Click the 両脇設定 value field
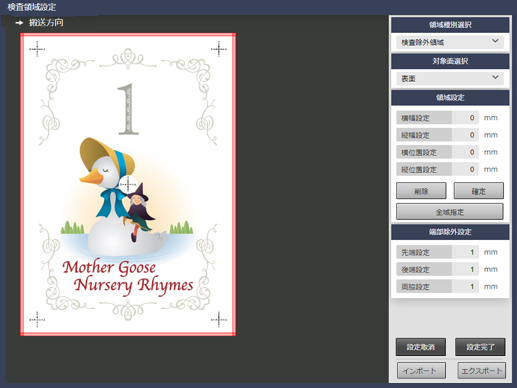This screenshot has width=517, height=388. 465,286
